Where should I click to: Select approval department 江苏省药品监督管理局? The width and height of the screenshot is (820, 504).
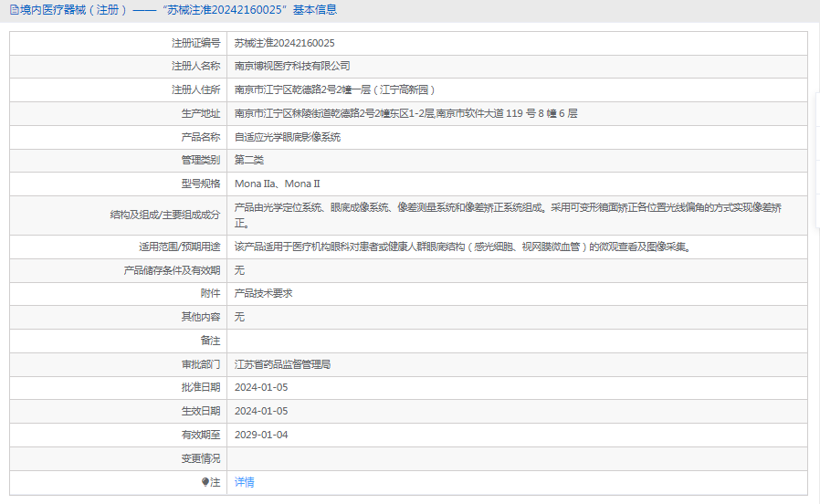(282, 364)
